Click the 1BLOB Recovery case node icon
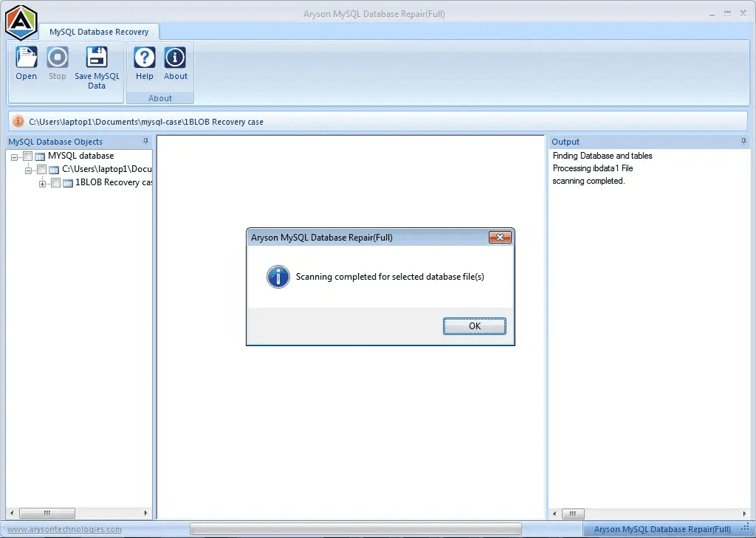The height and width of the screenshot is (538, 756). coord(68,183)
